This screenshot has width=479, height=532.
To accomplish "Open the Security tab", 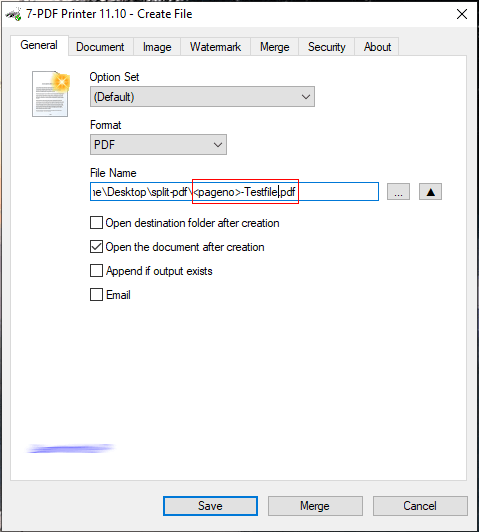I will click(326, 47).
